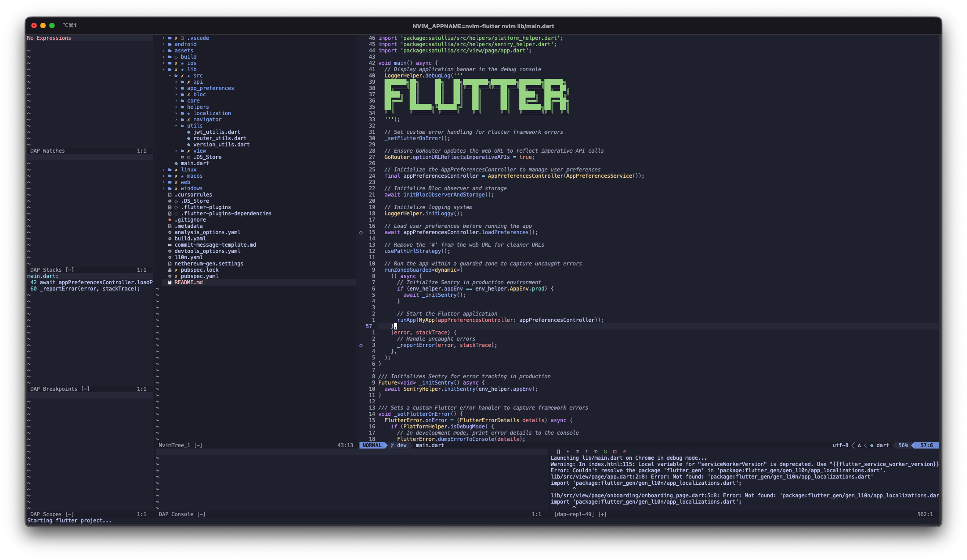Click the folder icon beside assets

click(170, 51)
